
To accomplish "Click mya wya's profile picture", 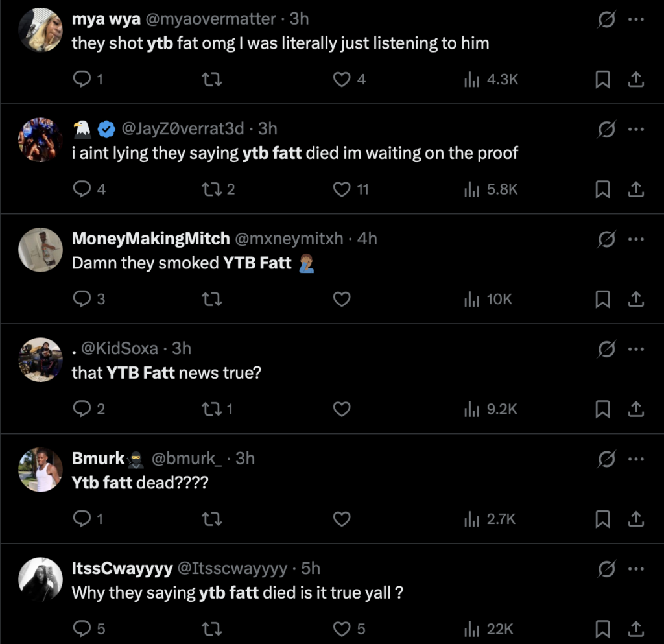I will [x=41, y=30].
